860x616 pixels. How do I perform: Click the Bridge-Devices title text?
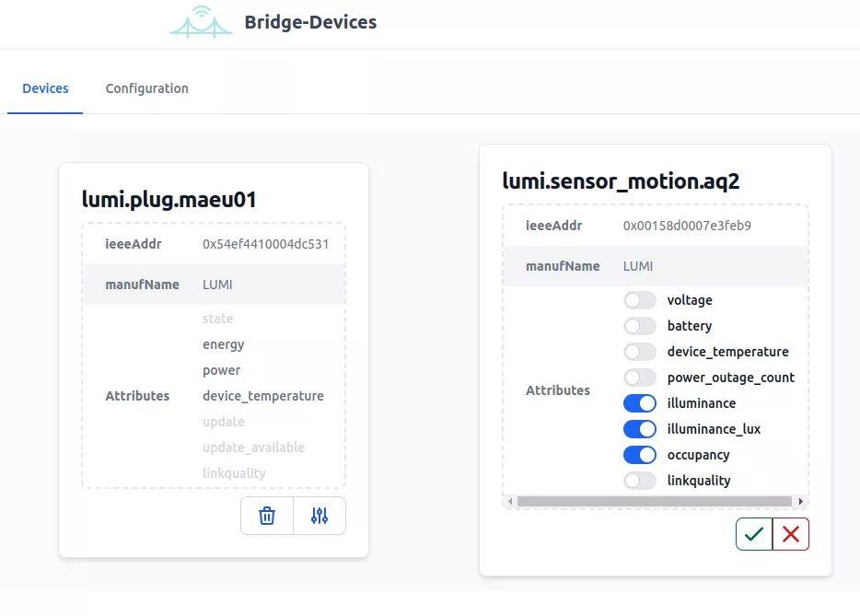[309, 21]
